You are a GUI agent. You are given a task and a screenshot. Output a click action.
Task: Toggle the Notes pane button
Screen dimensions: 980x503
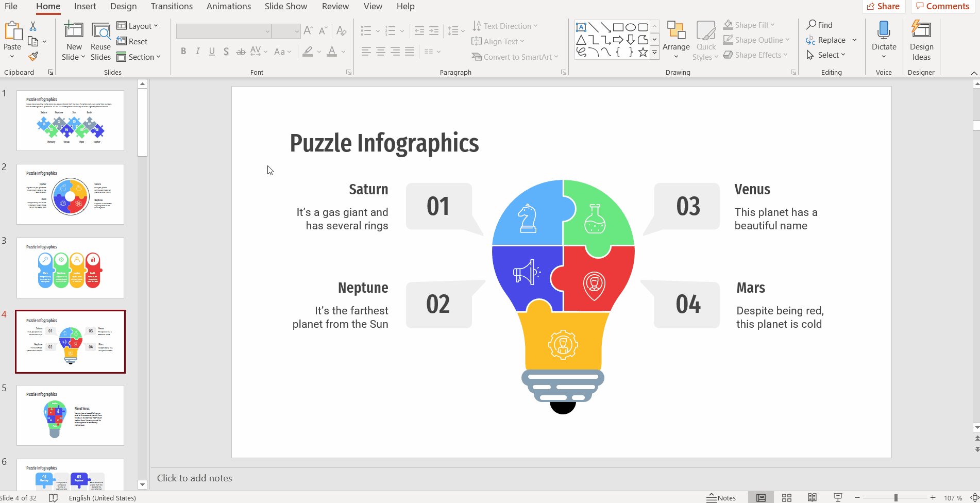721,498
